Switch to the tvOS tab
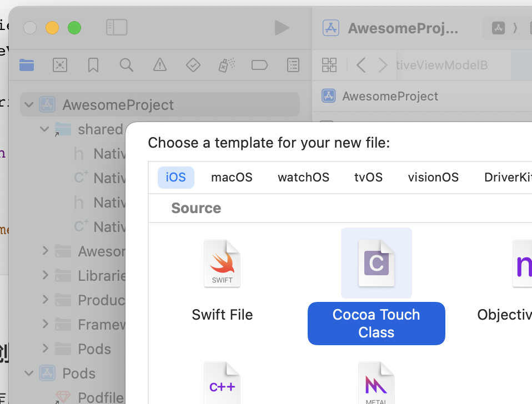 coord(369,177)
